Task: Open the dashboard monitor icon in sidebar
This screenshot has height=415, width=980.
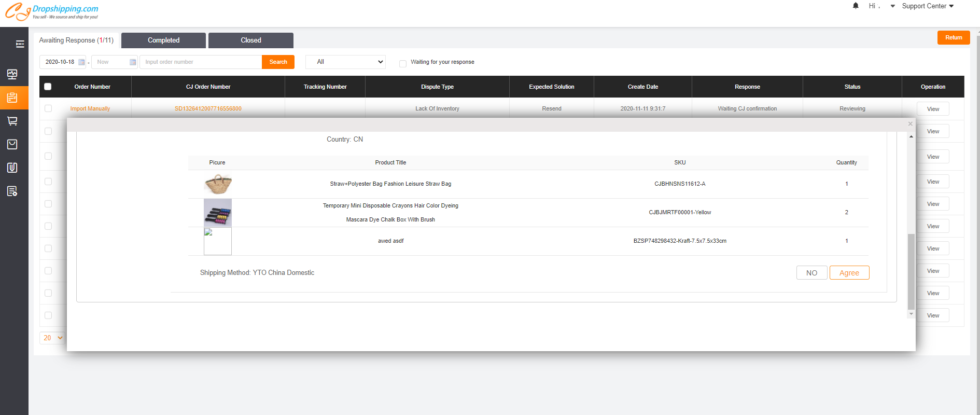Action: [x=12, y=74]
